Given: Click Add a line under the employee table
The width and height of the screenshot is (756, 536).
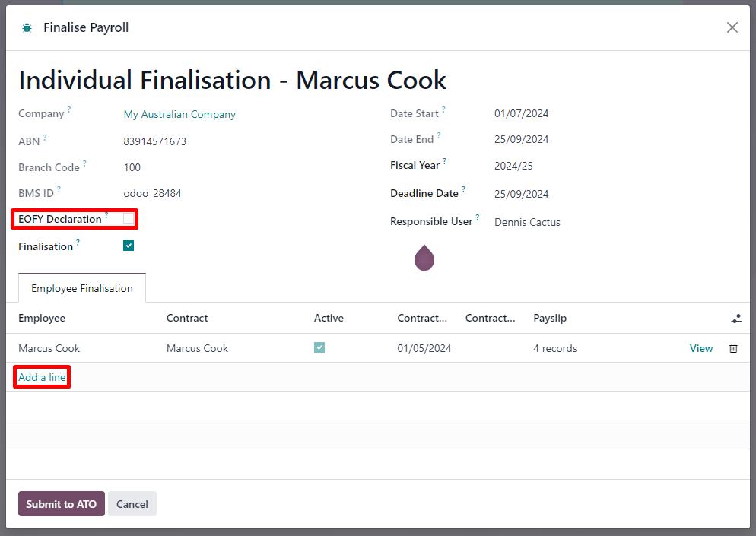Looking at the screenshot, I should click(x=42, y=376).
